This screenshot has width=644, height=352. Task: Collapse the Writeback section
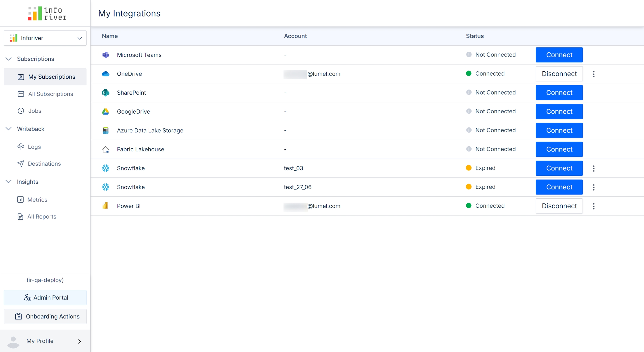point(9,129)
